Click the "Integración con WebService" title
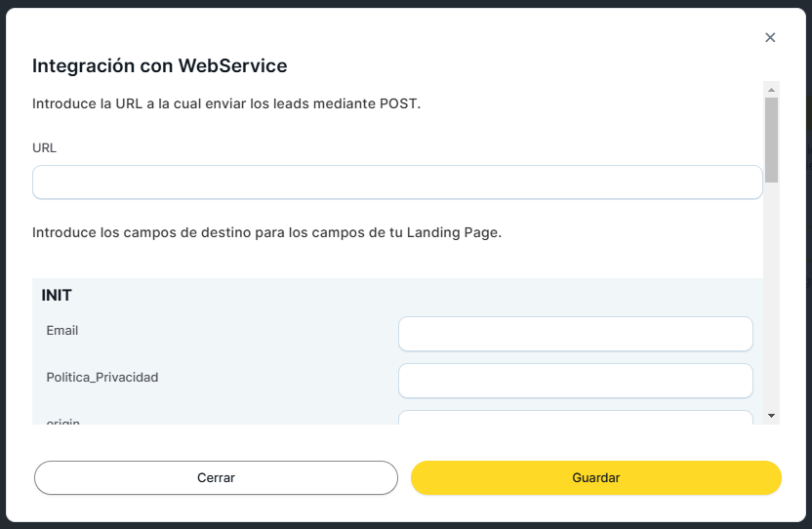 [159, 66]
